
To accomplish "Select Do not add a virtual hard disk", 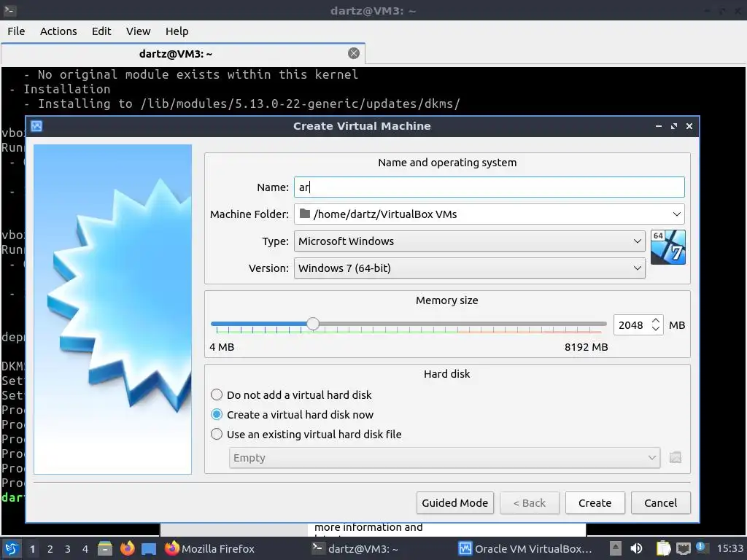I will coord(290,394).
